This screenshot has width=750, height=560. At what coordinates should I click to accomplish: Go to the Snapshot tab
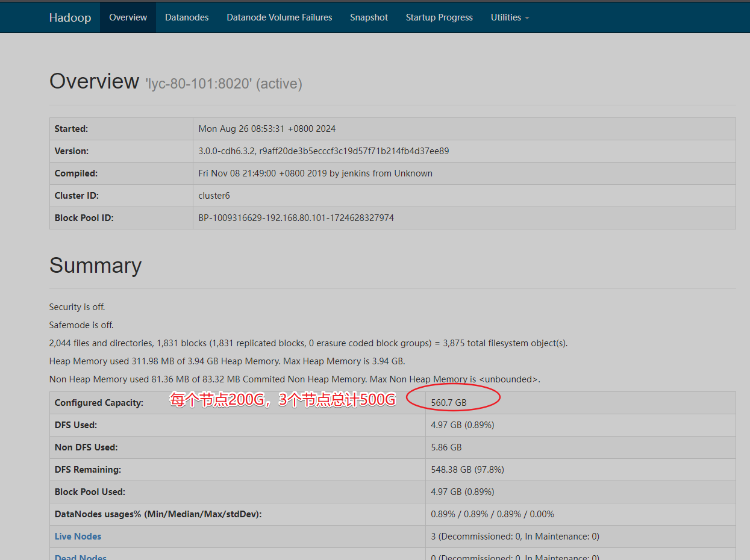[x=369, y=17]
